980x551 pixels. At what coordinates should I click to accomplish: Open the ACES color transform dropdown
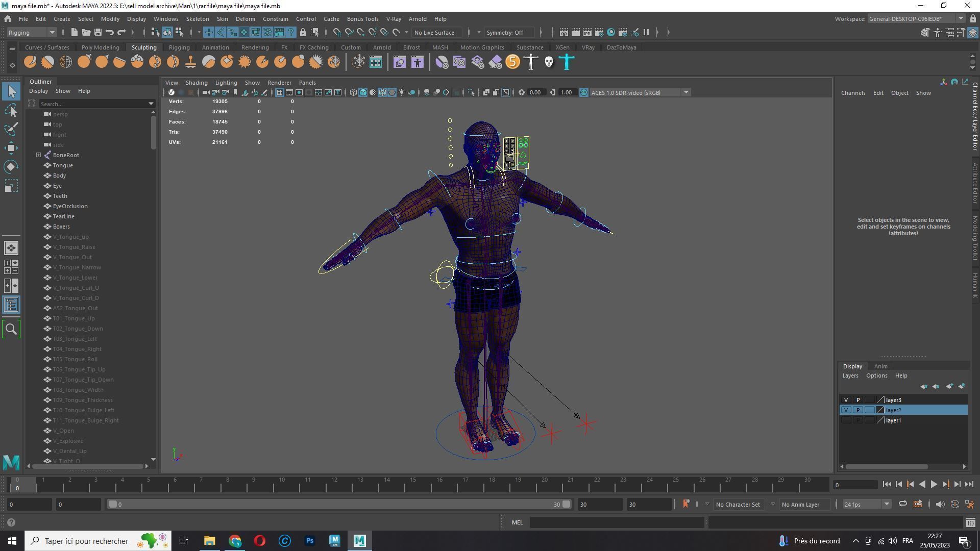640,92
